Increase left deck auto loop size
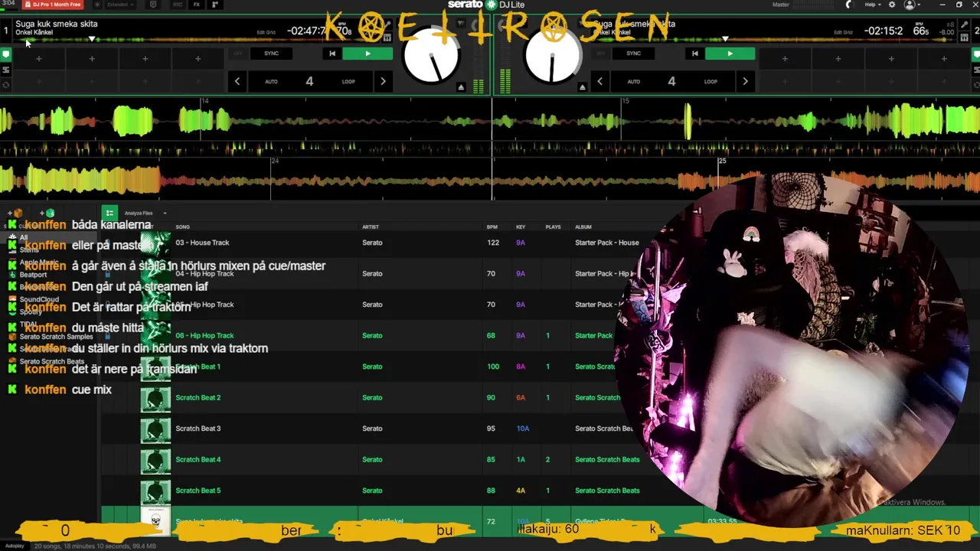The width and height of the screenshot is (980, 551). tap(383, 81)
